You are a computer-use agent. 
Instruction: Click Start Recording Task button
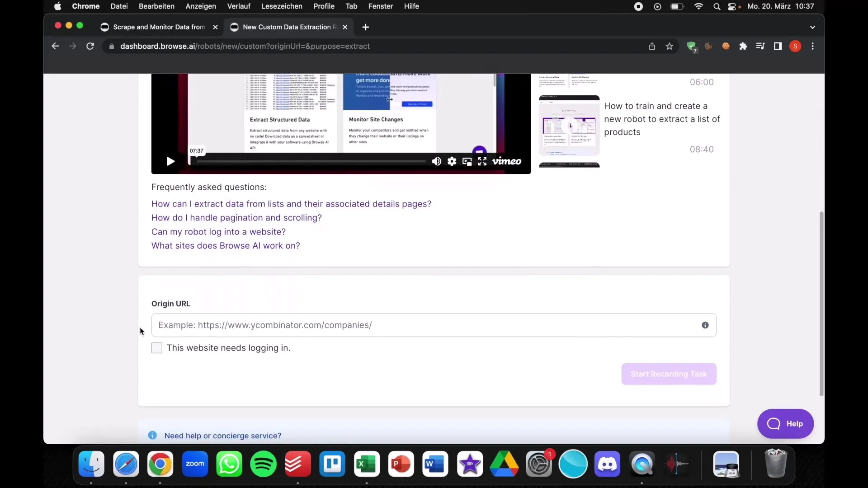click(x=669, y=374)
